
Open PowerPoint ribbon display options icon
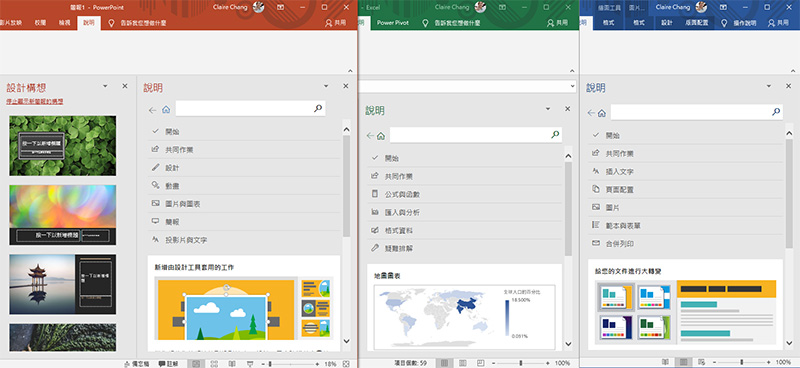[280, 7]
